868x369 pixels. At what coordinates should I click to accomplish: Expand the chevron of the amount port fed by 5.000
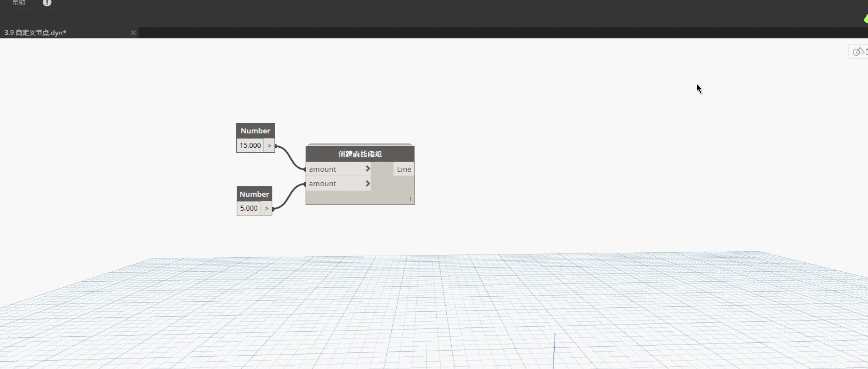(368, 183)
